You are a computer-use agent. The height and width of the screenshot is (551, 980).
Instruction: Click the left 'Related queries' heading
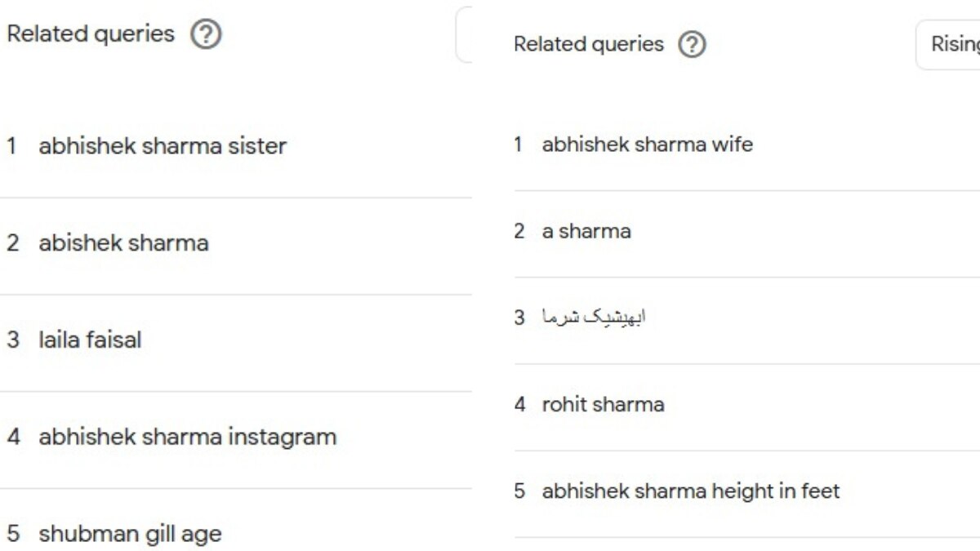click(91, 34)
